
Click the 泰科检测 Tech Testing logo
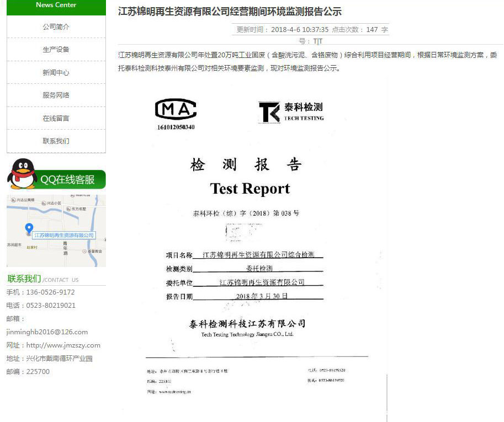(x=291, y=112)
